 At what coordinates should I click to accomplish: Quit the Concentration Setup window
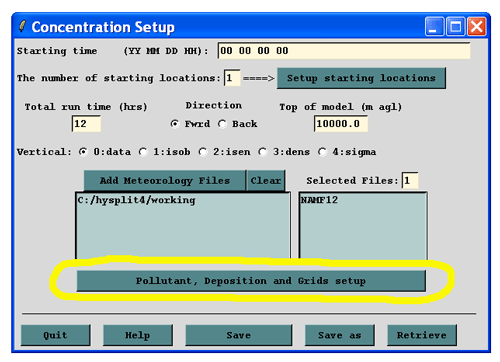pos(55,335)
